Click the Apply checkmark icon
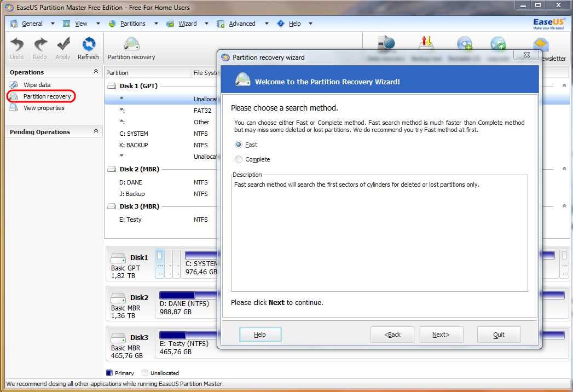 click(x=63, y=44)
